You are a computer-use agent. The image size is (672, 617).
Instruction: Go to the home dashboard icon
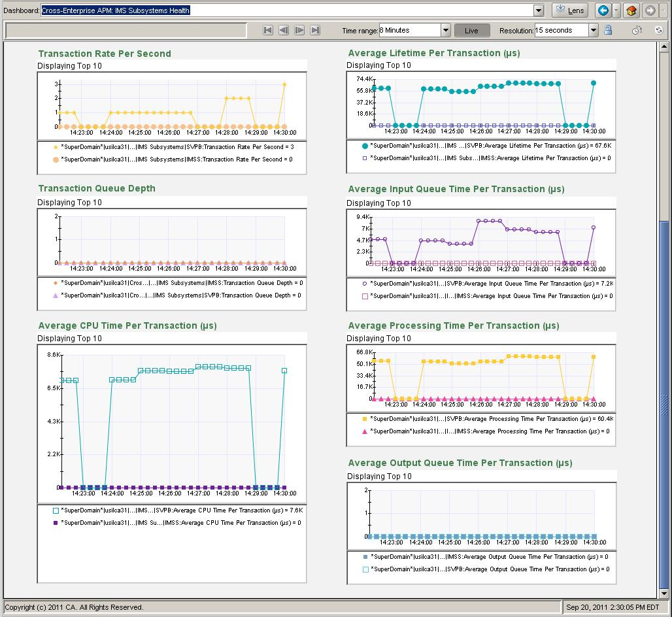[x=631, y=10]
